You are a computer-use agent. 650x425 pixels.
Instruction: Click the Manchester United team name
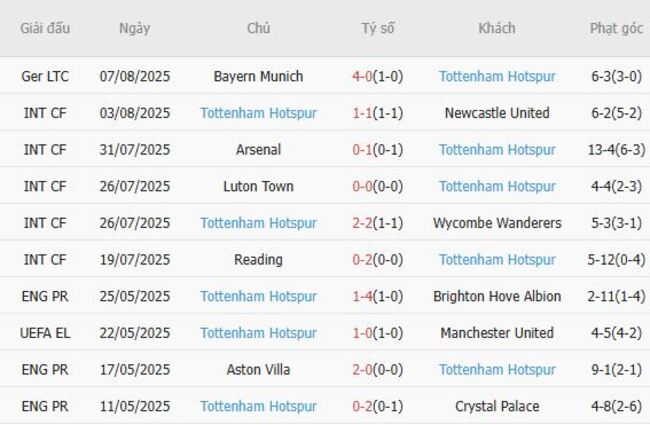[x=497, y=333]
